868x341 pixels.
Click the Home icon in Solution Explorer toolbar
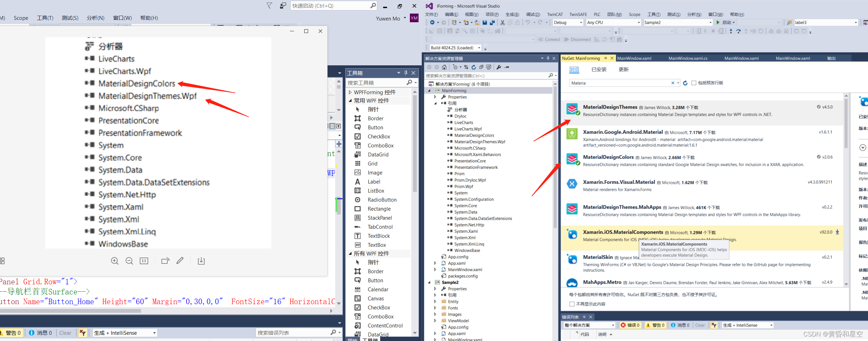point(444,67)
